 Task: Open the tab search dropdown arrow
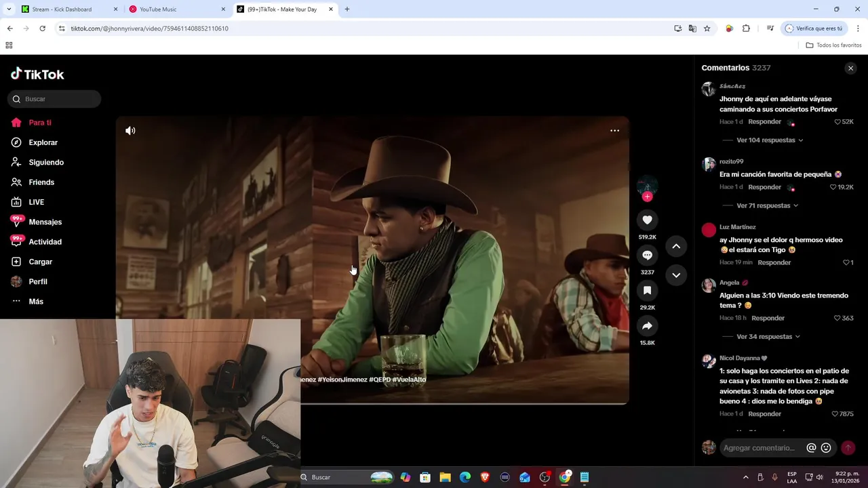pos(9,9)
